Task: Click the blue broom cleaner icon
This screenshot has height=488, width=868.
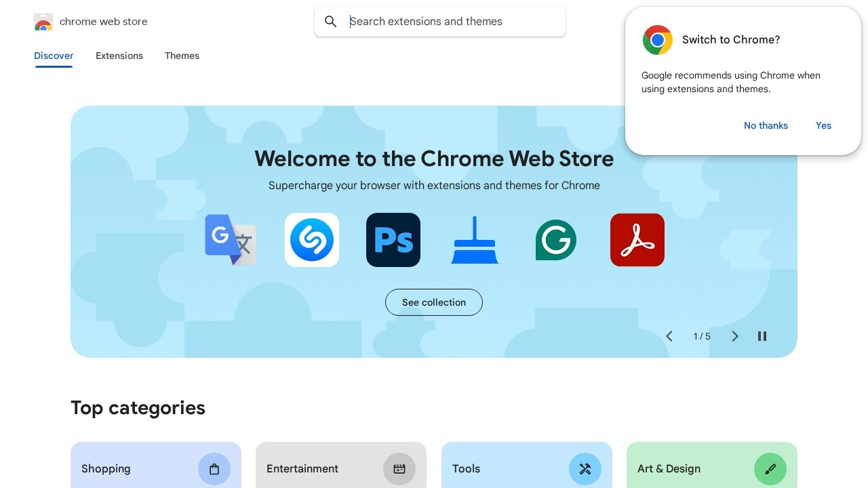Action: [475, 240]
